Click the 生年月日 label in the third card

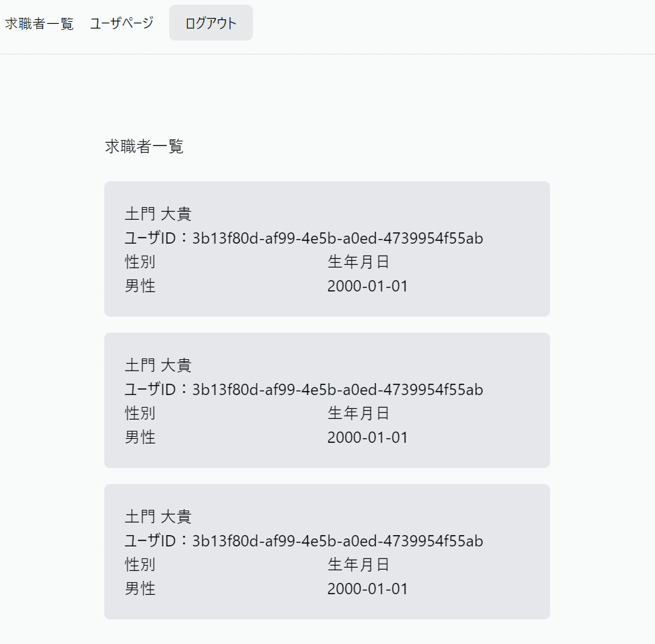click(x=358, y=565)
